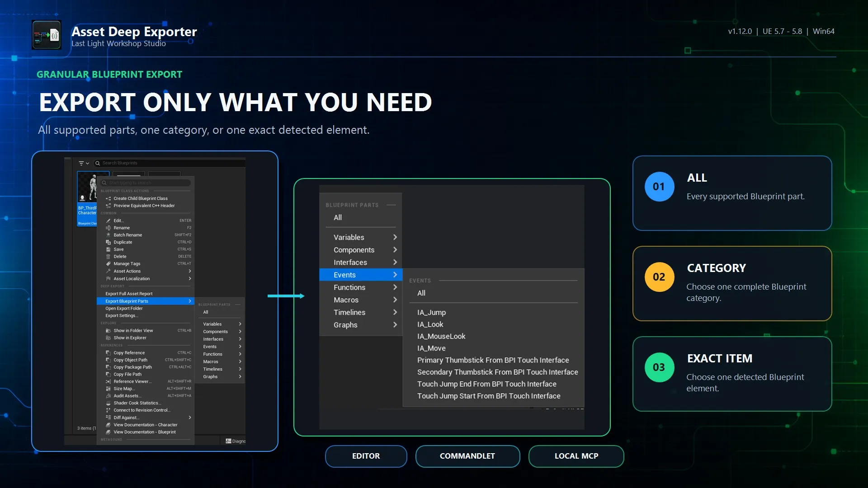
Task: Click the COMMANDLET button
Action: 467,456
